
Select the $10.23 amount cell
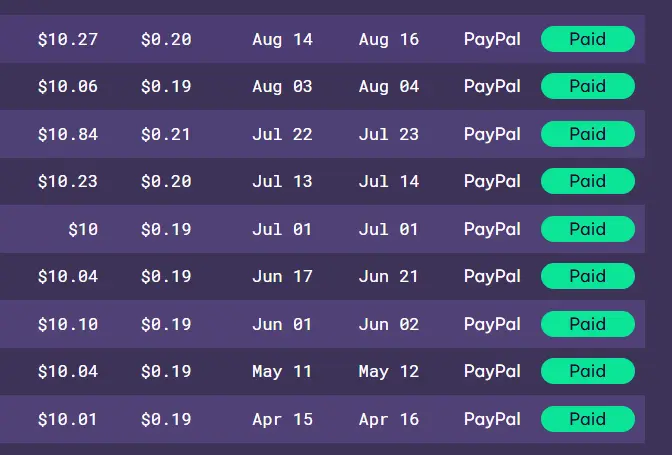pos(68,181)
